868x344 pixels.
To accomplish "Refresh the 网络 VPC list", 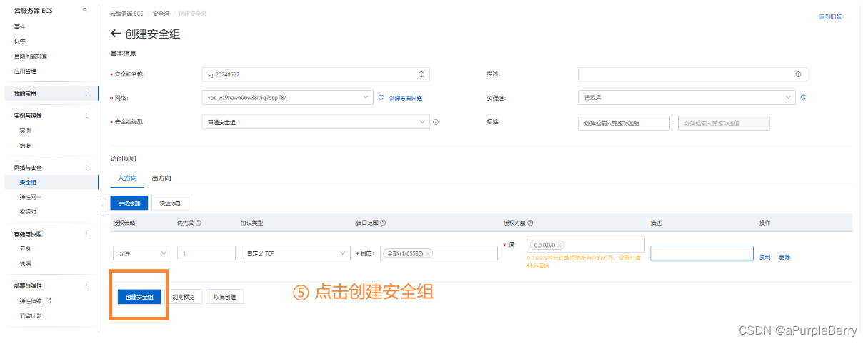I will pos(381,97).
